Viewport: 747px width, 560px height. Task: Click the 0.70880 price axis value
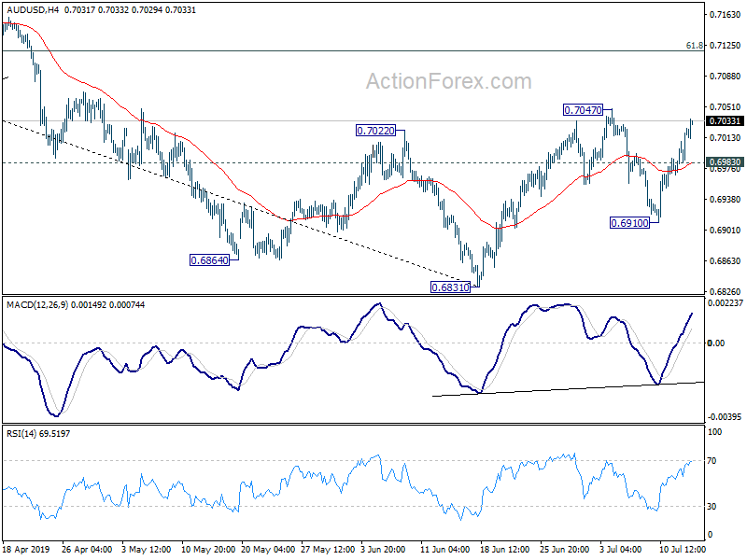(x=726, y=77)
